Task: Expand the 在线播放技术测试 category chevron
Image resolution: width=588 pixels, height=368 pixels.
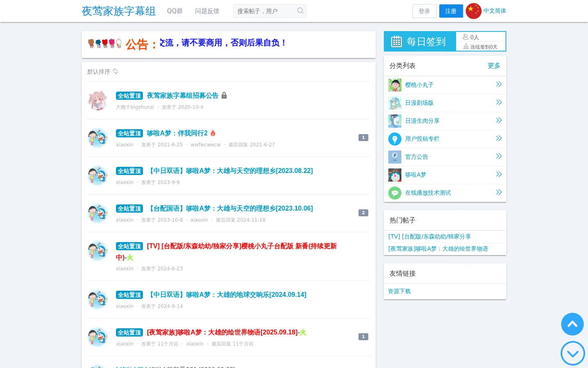Action: point(499,192)
